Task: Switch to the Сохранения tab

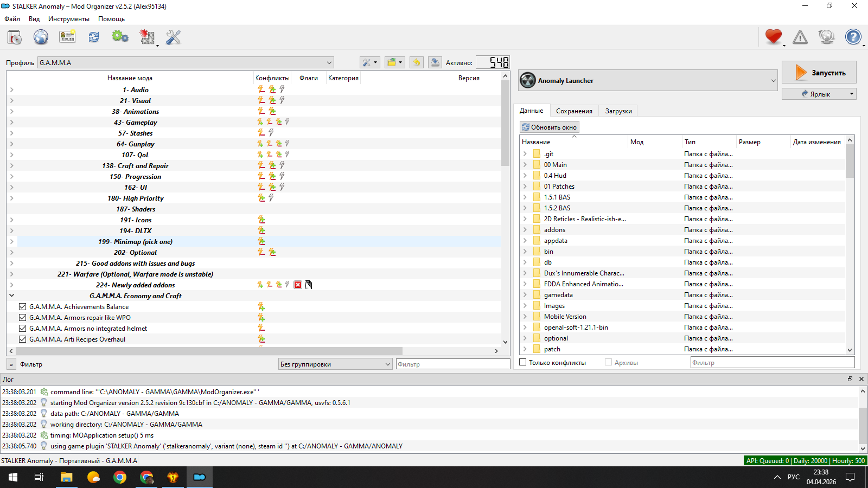Action: coord(574,111)
